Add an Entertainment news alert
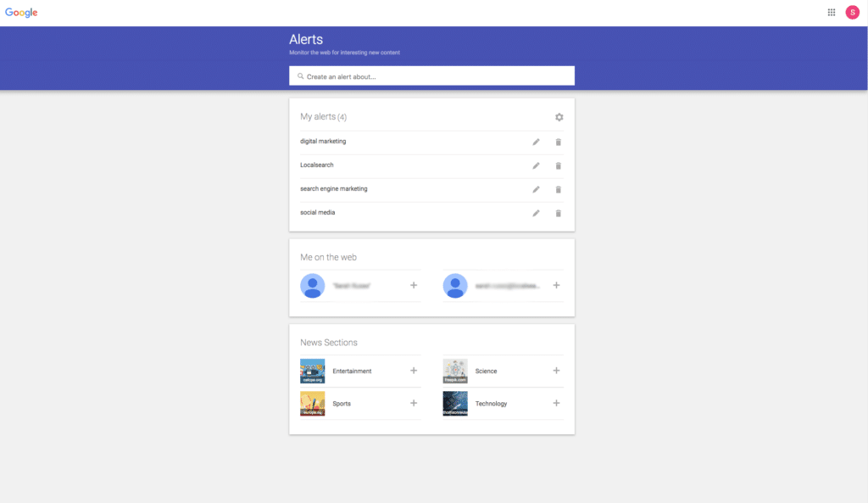This screenshot has width=868, height=503. 414,371
